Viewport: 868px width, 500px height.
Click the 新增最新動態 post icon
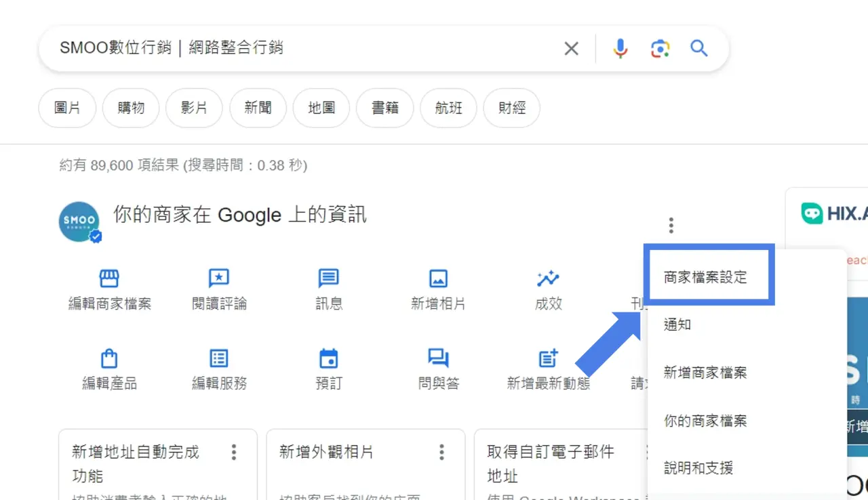[x=548, y=358]
